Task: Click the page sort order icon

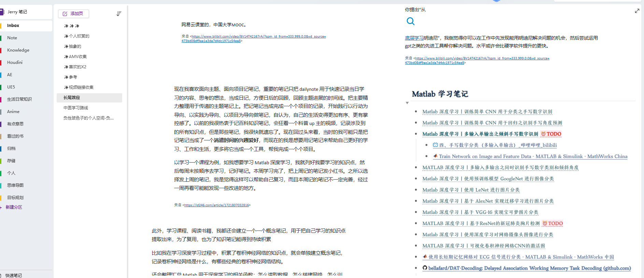Action: tap(119, 14)
